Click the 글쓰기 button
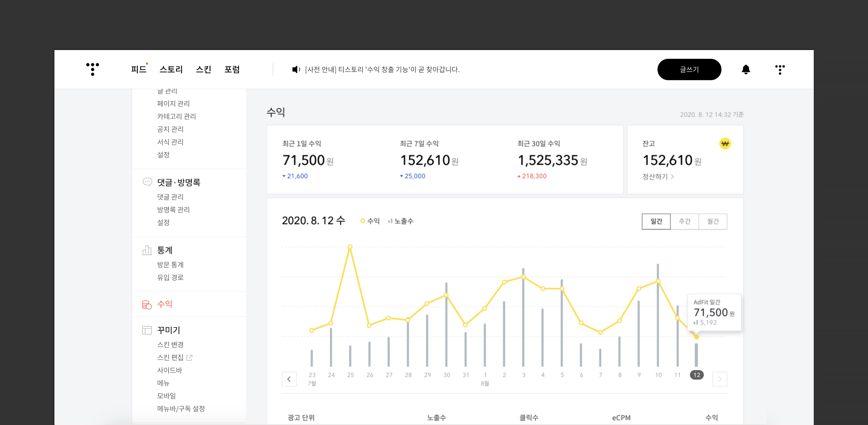The height and width of the screenshot is (425, 868). (x=689, y=70)
